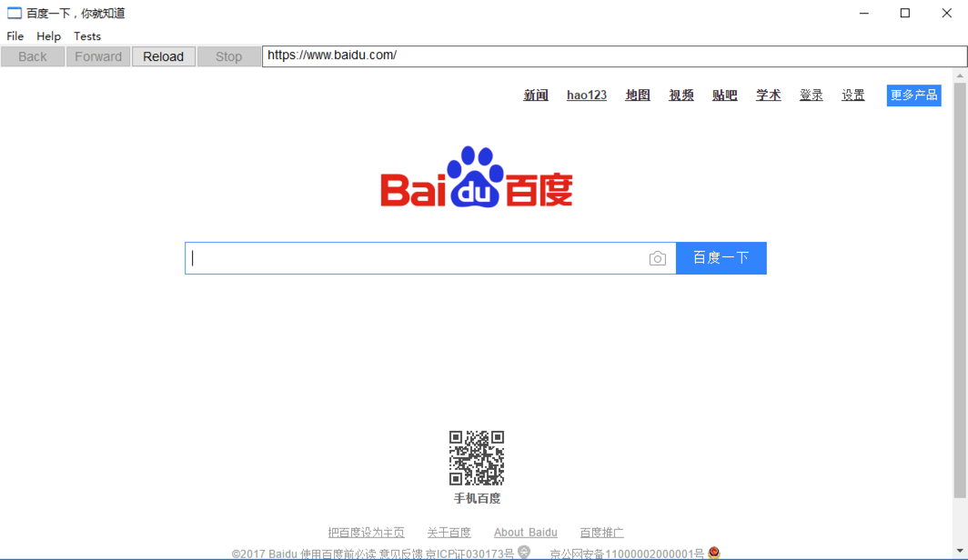This screenshot has width=968, height=560.
Task: Click 京公网安备 registration link
Action: coord(627,554)
